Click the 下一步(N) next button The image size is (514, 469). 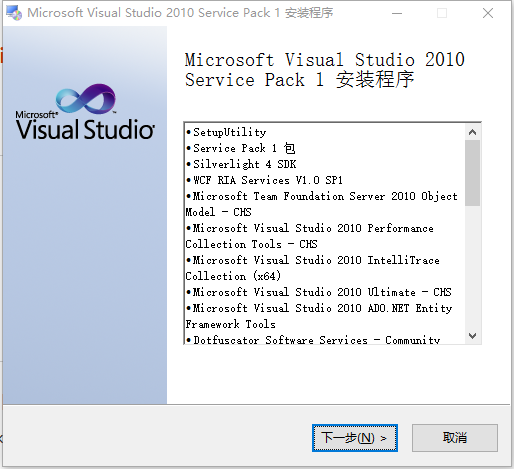(x=355, y=438)
